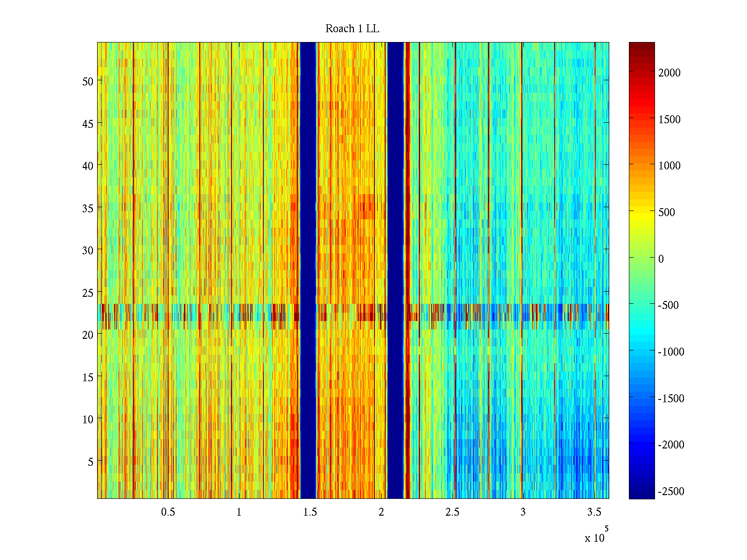Click the y-axis tick label '35'
The height and width of the screenshot is (560, 747).
pos(87,209)
